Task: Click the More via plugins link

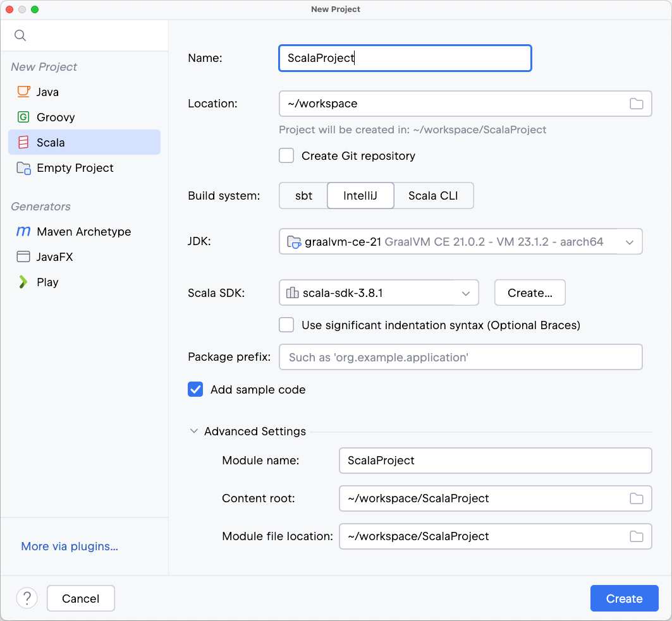Action: pyautogui.click(x=69, y=546)
